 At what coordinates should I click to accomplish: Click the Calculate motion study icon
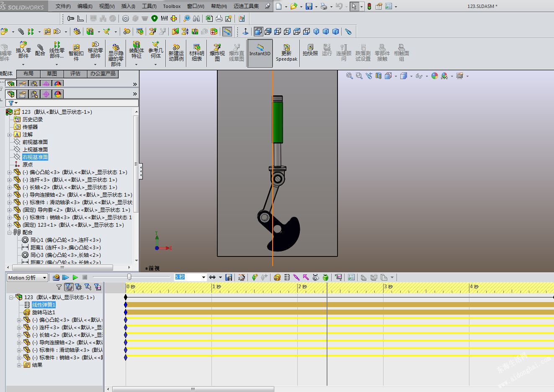(x=56, y=277)
